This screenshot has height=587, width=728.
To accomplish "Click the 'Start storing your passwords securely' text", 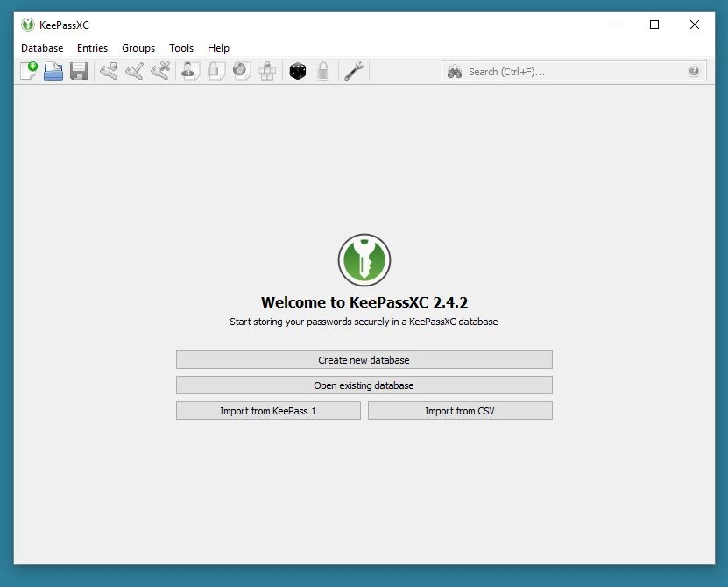I will coord(364,322).
